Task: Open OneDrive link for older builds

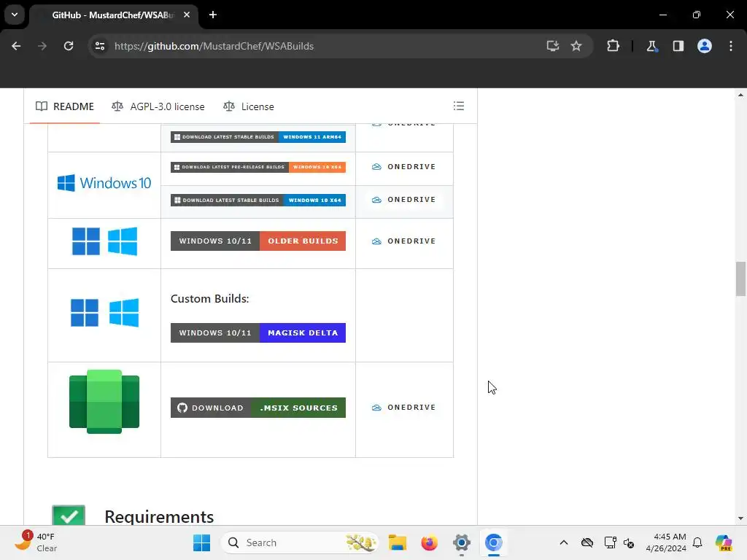Action: point(404,241)
